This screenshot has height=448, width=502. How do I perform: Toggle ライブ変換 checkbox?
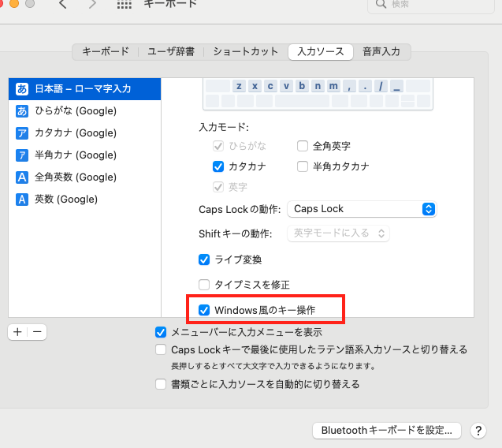204,259
